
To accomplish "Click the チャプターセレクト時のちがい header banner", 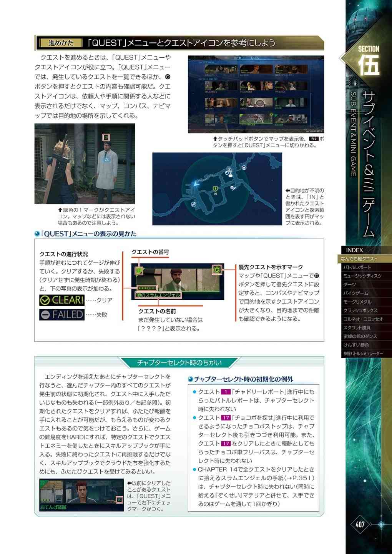I will tap(179, 363).
